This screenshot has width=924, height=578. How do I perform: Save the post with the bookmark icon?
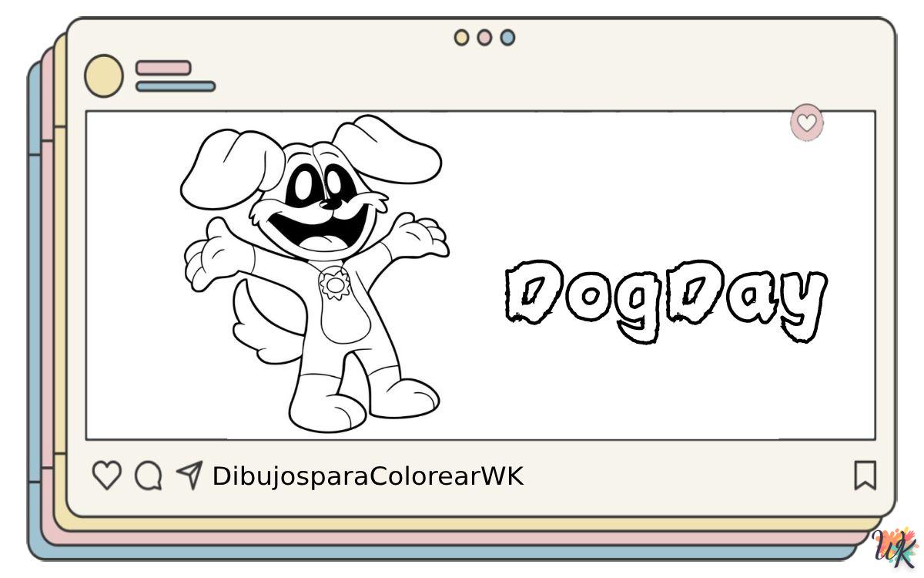pos(865,476)
